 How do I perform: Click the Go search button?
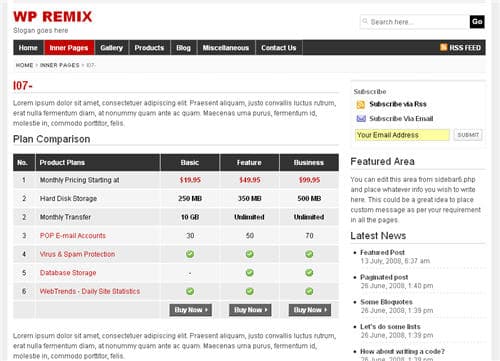pos(477,22)
